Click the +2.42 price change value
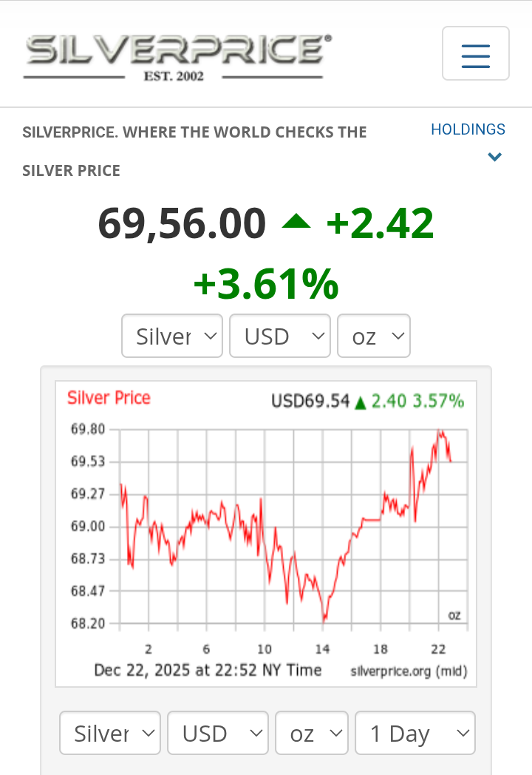The height and width of the screenshot is (775, 532). (380, 223)
